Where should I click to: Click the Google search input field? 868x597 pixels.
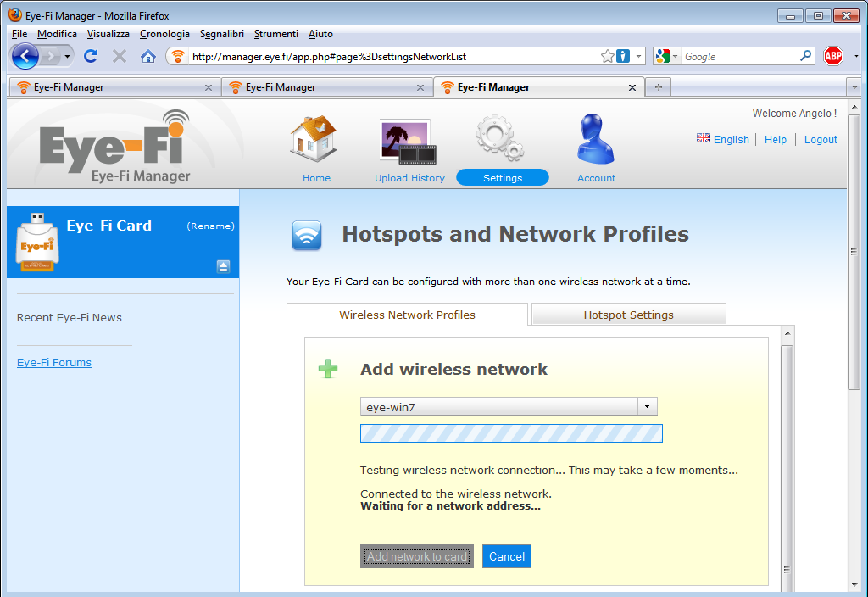(x=741, y=57)
